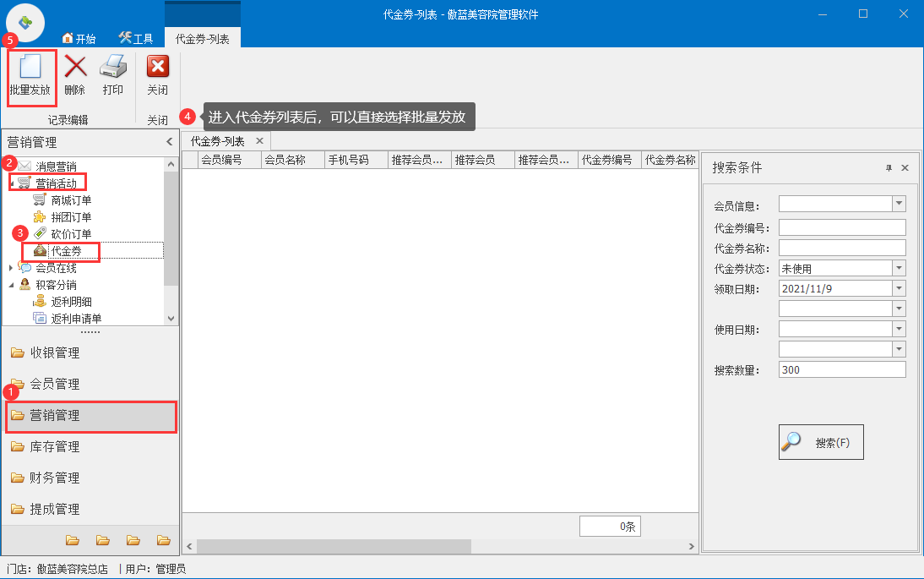Open the 代金券状态 dropdown
The height and width of the screenshot is (579, 924).
[x=899, y=268]
